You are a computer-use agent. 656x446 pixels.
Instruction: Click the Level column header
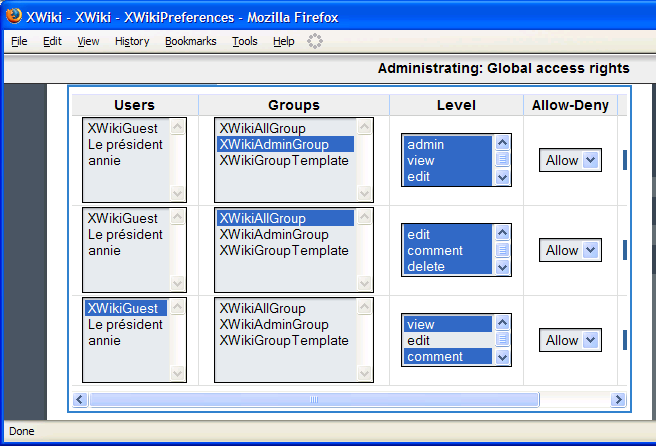(x=456, y=105)
